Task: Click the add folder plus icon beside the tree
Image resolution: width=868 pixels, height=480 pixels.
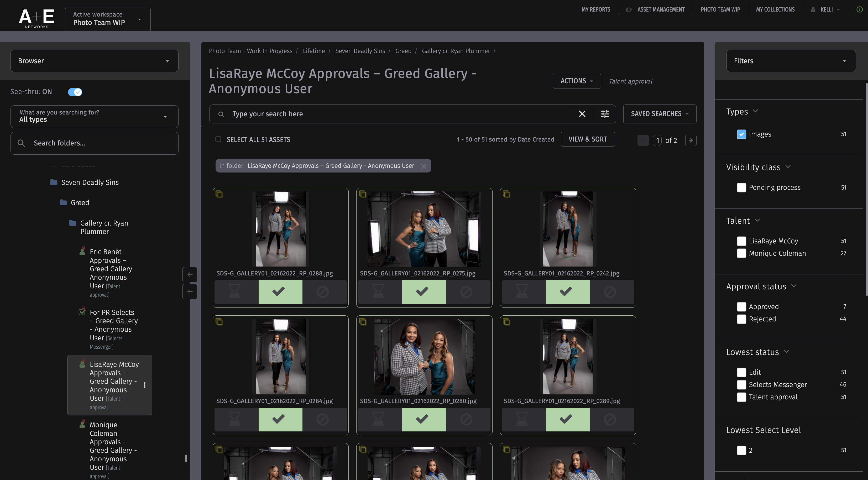Action: 190,291
